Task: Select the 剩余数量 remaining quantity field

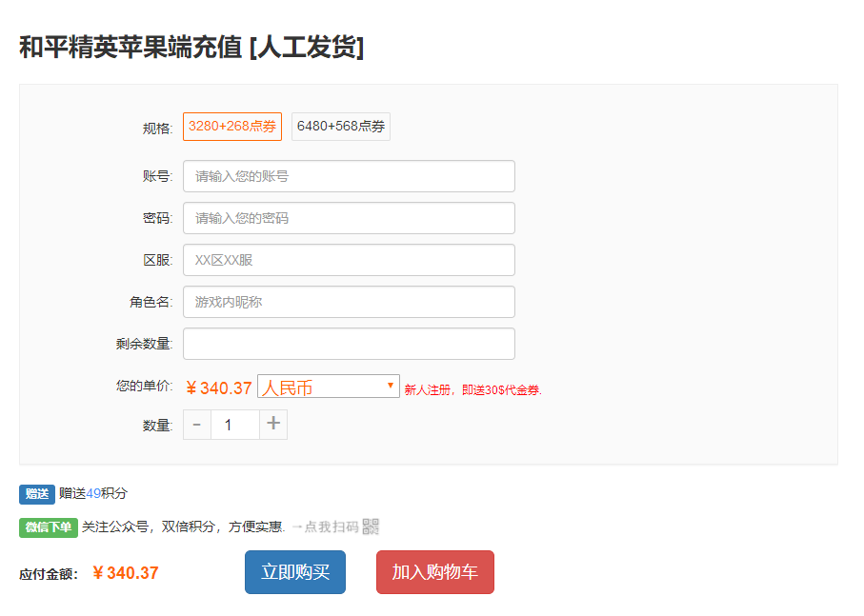Action: pyautogui.click(x=349, y=344)
